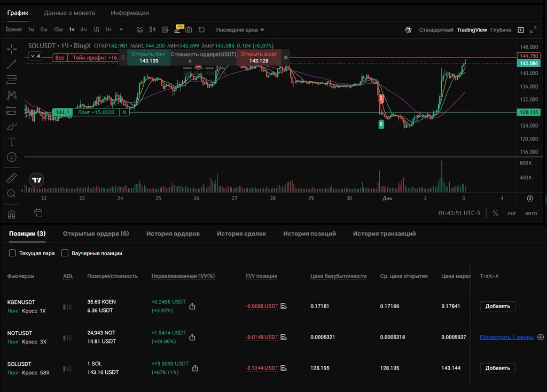The height and width of the screenshot is (392, 547).
Task: Toggle the авто auto scale
Action: (531, 213)
